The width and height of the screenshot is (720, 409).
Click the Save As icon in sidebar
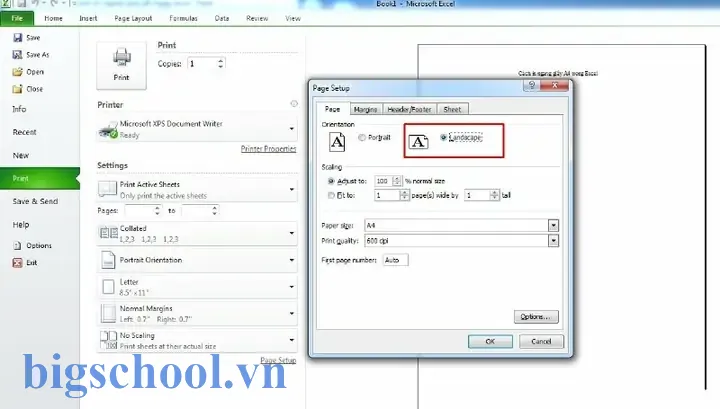point(17,55)
